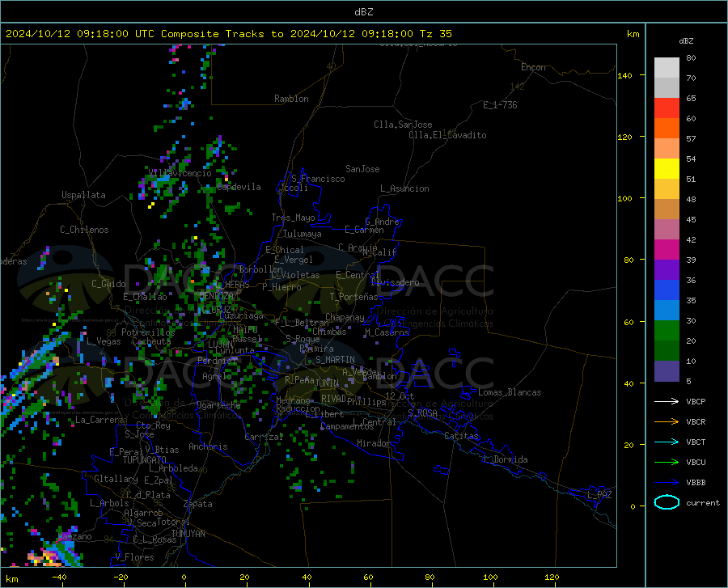
Task: Click the 'Divisadero' map label
Action: (x=395, y=282)
